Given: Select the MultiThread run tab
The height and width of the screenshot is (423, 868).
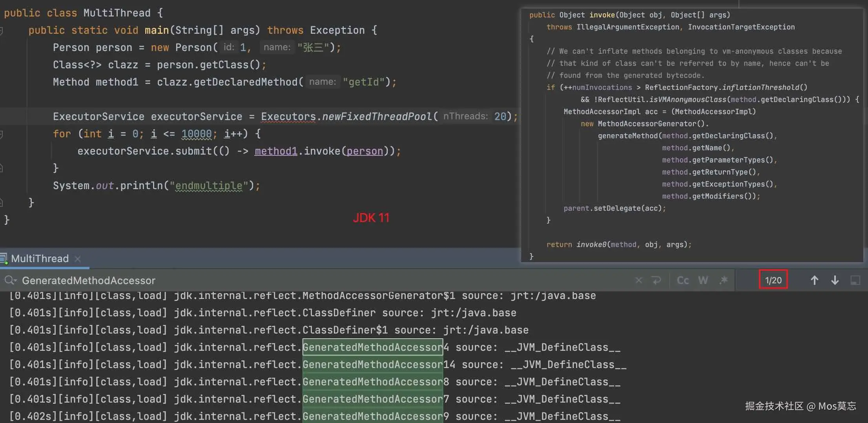Looking at the screenshot, I should point(40,259).
